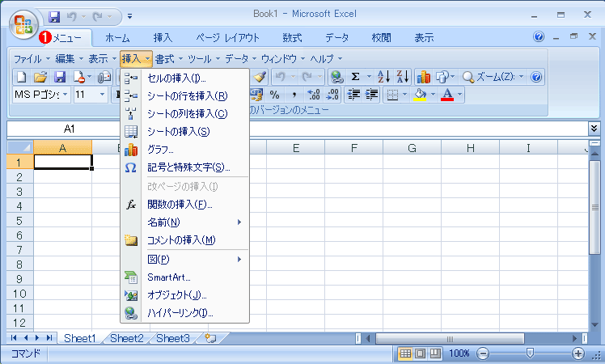Switch to Page Layout view in status bar
Screen dimensions: 605x364
[420, 353]
